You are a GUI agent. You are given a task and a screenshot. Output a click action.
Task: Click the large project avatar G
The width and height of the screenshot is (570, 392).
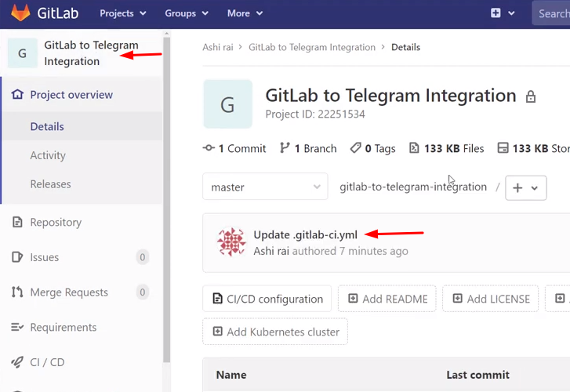227,104
